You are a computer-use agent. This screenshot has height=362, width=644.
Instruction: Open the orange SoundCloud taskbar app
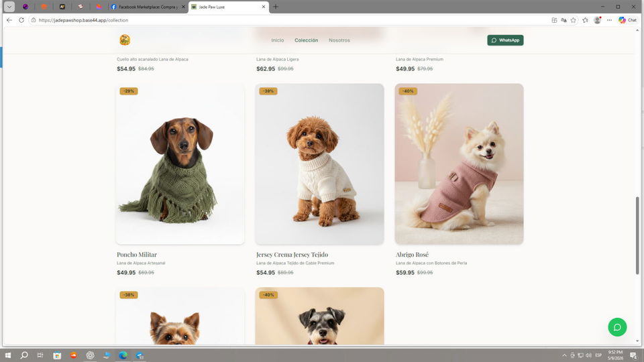[74, 355]
